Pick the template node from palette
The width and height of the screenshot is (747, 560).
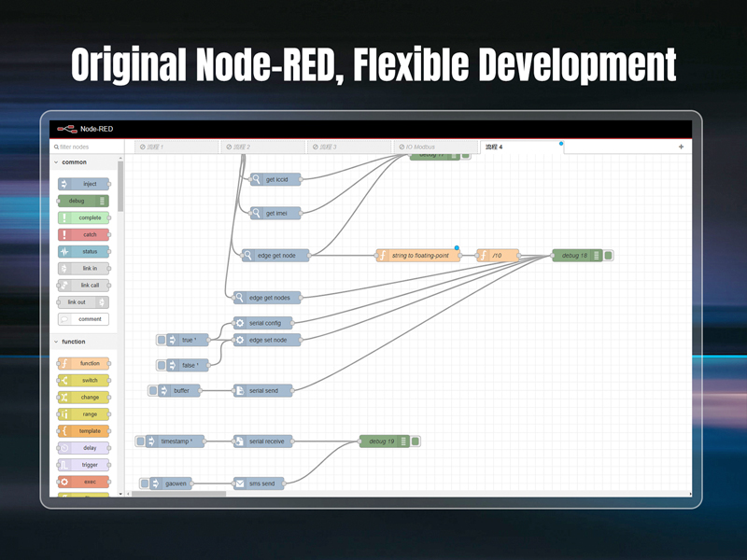84,431
